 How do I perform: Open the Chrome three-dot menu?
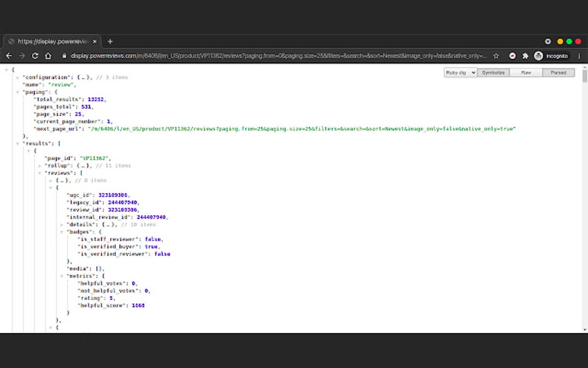(x=579, y=56)
